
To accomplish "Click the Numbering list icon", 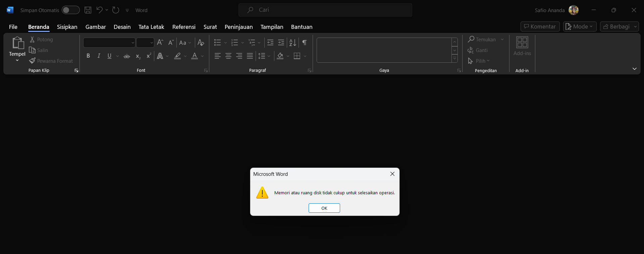I will (x=234, y=43).
